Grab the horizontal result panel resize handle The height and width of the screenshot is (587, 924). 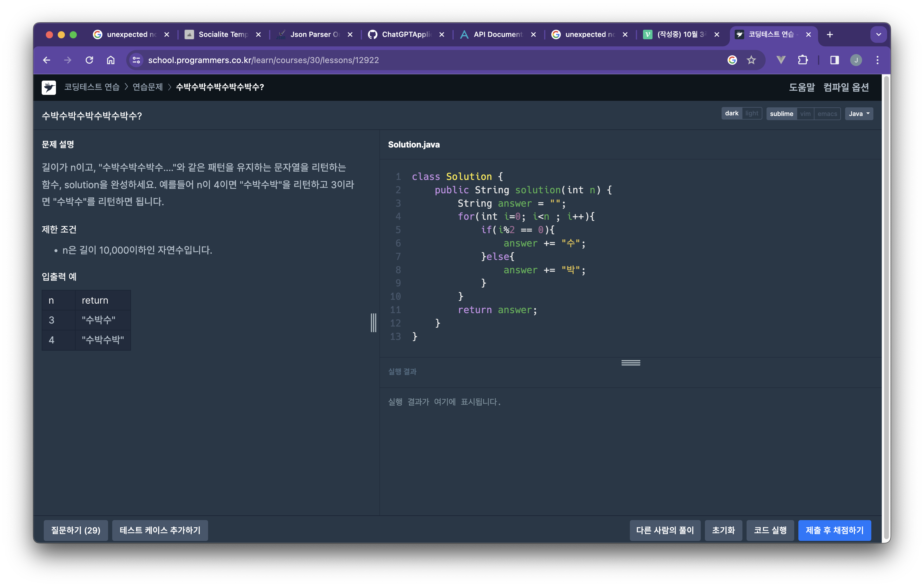click(630, 363)
